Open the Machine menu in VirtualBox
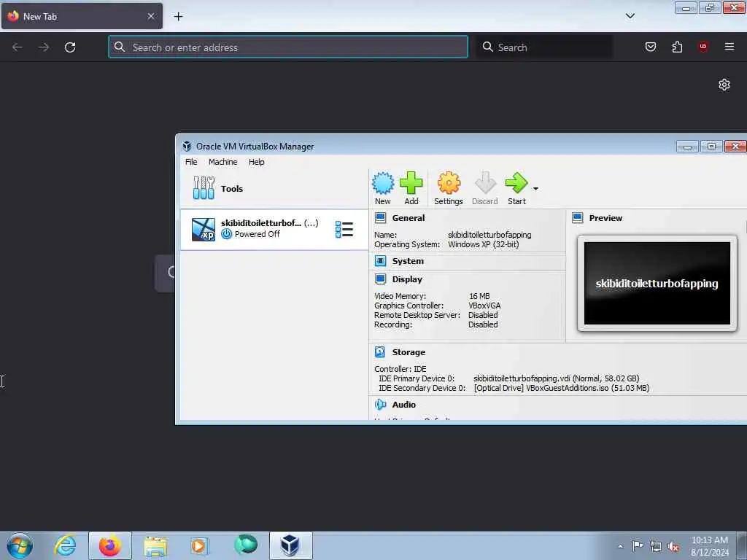 coord(222,162)
